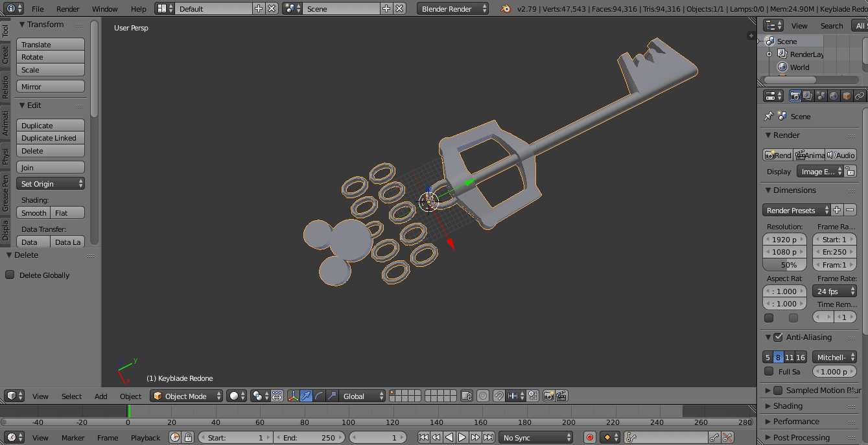Toggle the snap magnet icon
Viewport: 868px width, 445px height.
tap(499, 396)
